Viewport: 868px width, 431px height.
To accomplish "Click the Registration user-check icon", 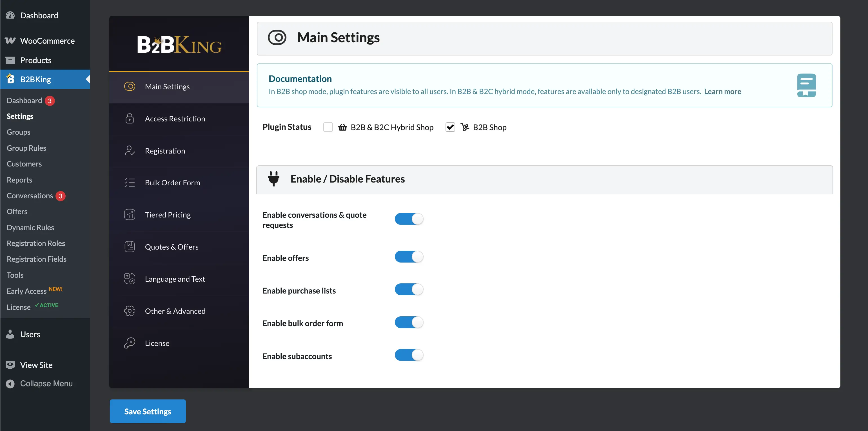I will pos(129,151).
